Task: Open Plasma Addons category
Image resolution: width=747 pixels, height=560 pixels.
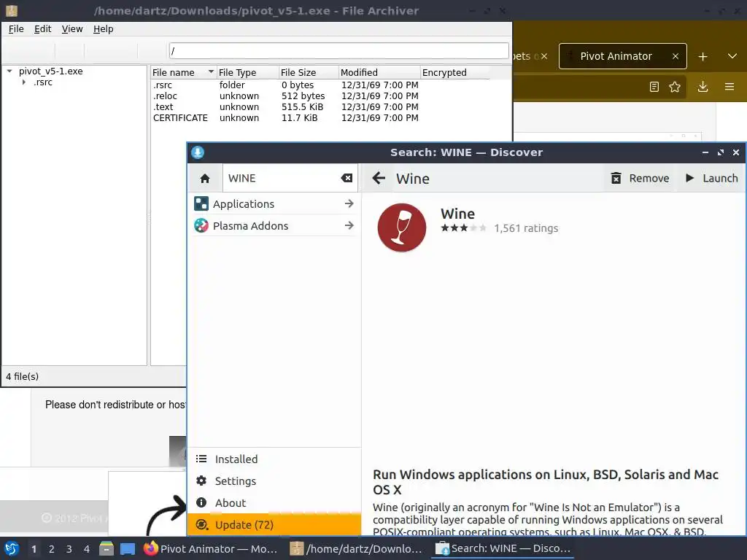Action: pyautogui.click(x=274, y=226)
